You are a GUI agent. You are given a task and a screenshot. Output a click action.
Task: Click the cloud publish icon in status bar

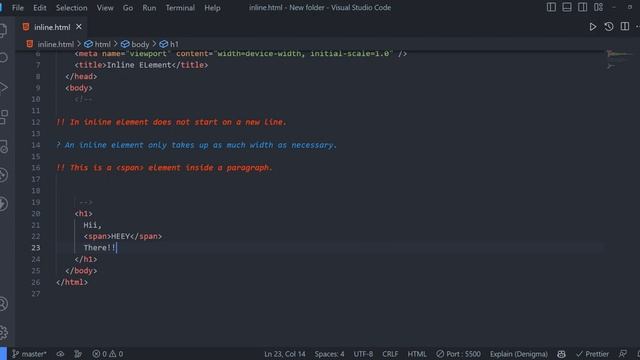[x=60, y=354]
